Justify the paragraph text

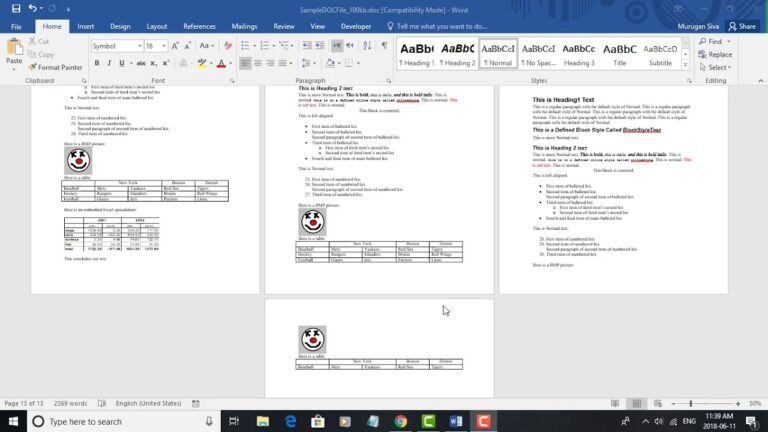click(282, 63)
